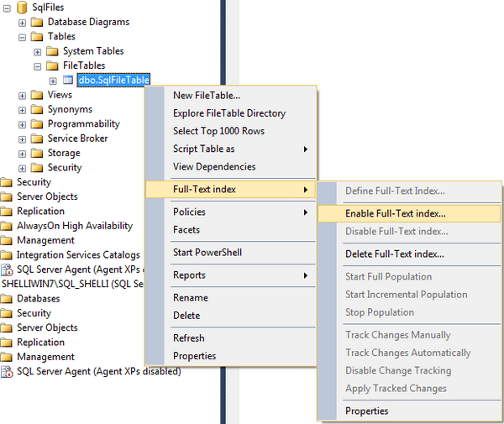This screenshot has height=424, width=504.
Task: Click the Tables folder icon
Action: coord(37,37)
